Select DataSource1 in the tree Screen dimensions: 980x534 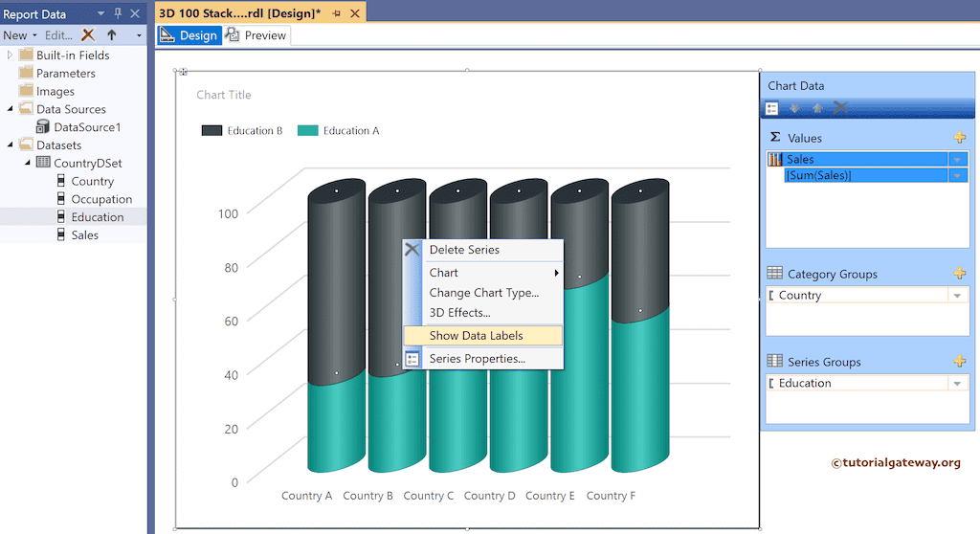click(87, 127)
